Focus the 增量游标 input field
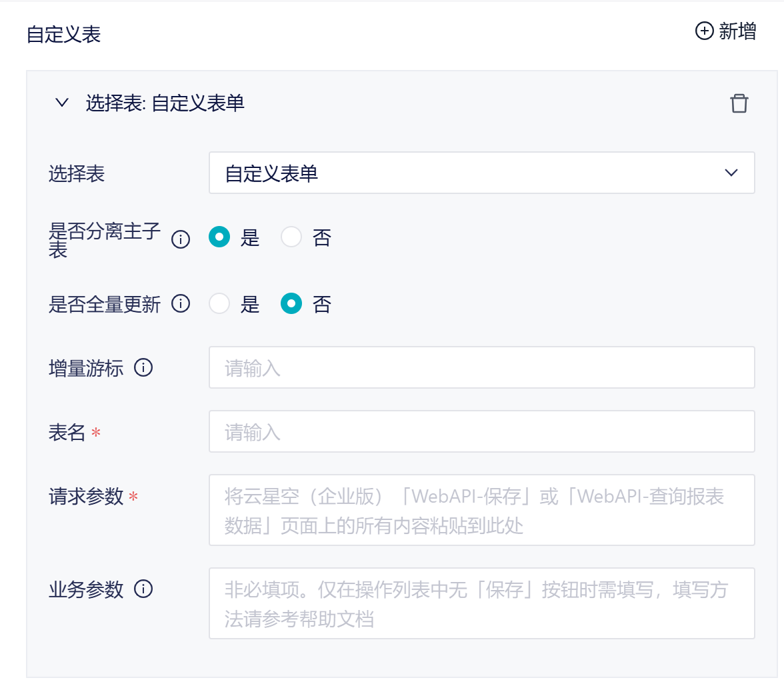The height and width of the screenshot is (688, 784). (481, 367)
